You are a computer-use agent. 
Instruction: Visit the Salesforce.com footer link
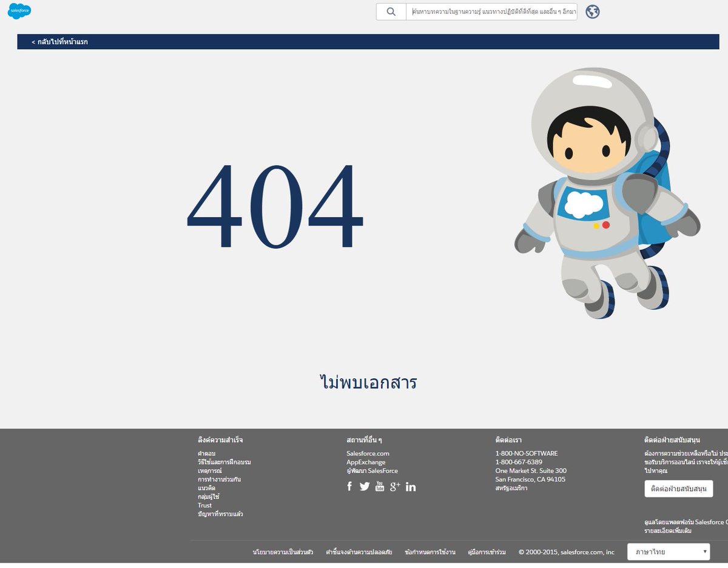[368, 453]
